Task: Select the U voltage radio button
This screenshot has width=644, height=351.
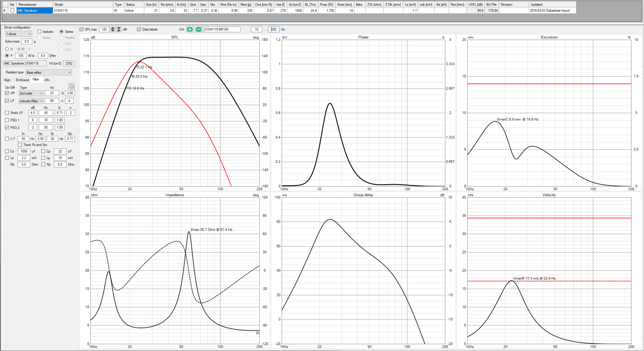Action: 7,49
